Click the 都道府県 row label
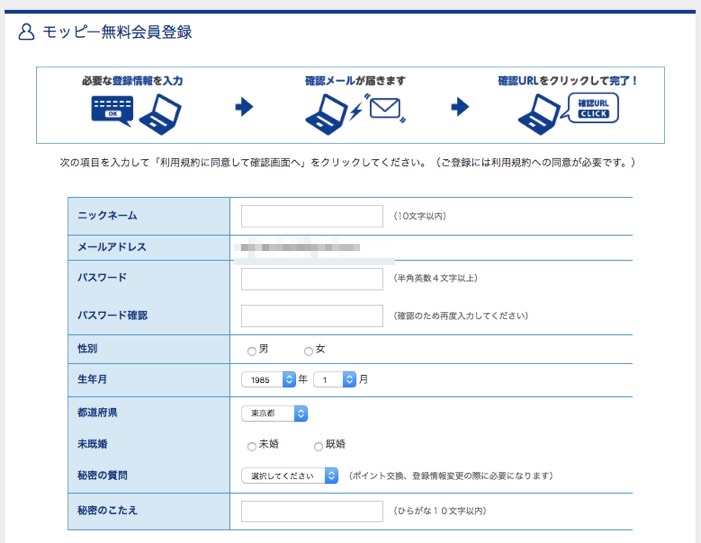Screen dimensions: 701x543 (x=97, y=413)
